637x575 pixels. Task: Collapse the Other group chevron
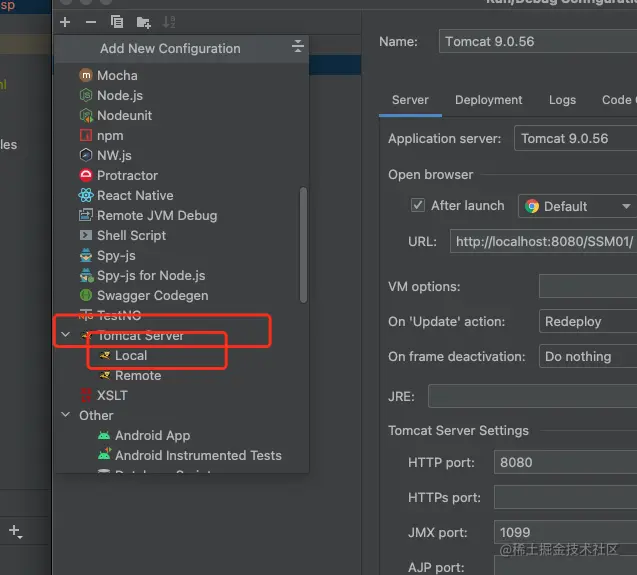click(x=65, y=415)
